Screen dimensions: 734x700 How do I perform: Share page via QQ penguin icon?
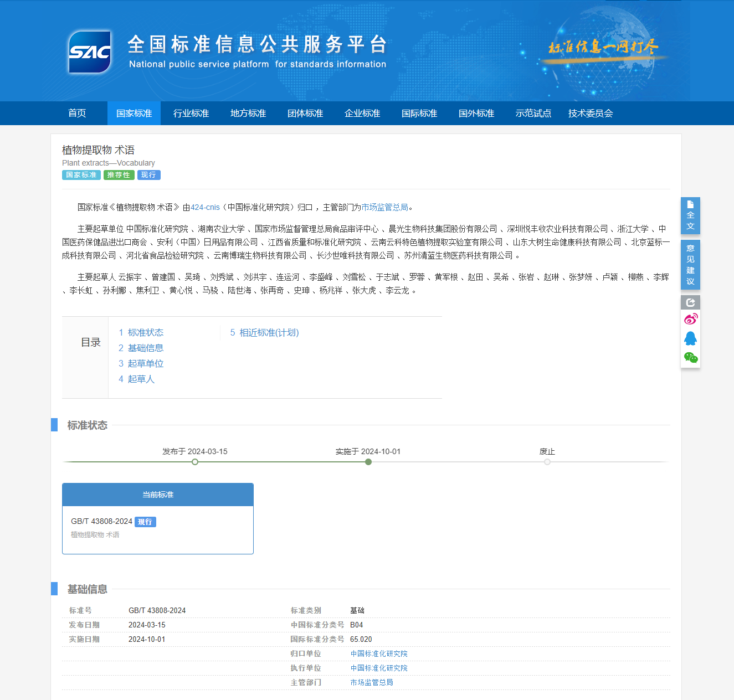tap(690, 338)
